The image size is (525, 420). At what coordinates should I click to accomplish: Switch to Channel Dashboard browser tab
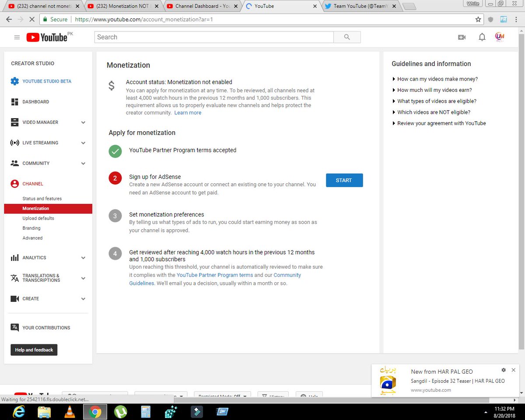(203, 6)
